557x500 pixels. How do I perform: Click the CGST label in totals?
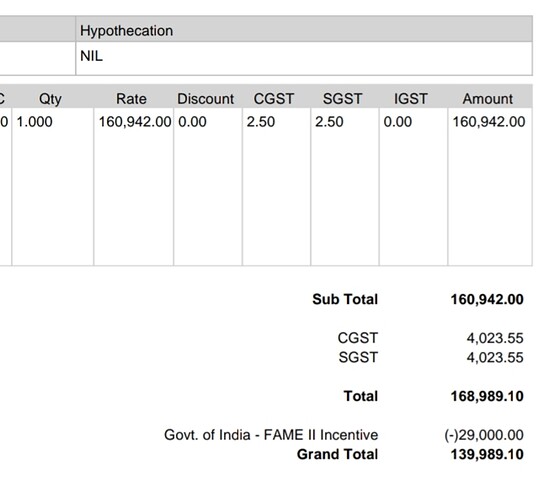click(358, 338)
